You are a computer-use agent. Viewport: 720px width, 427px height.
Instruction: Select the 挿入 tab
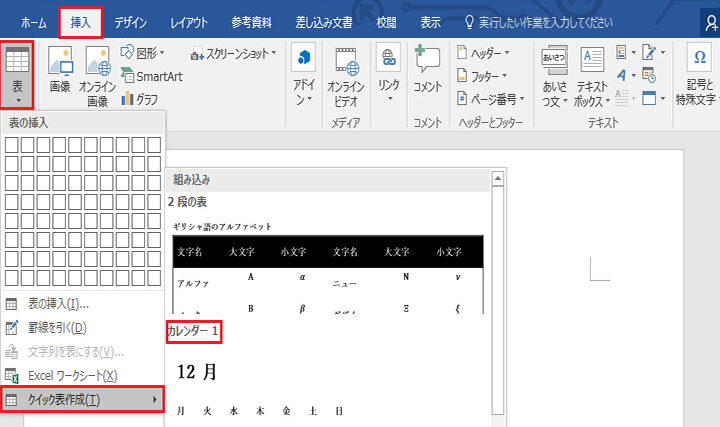pyautogui.click(x=80, y=22)
